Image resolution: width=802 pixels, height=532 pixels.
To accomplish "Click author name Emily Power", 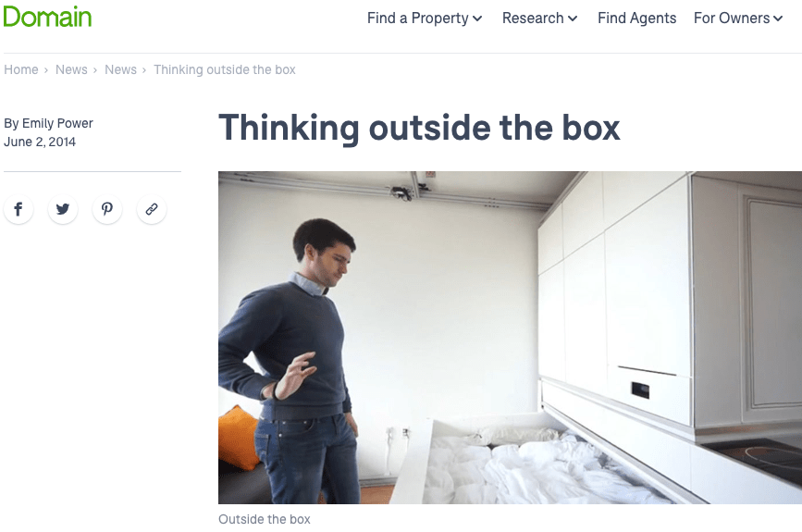I will pyautogui.click(x=57, y=123).
